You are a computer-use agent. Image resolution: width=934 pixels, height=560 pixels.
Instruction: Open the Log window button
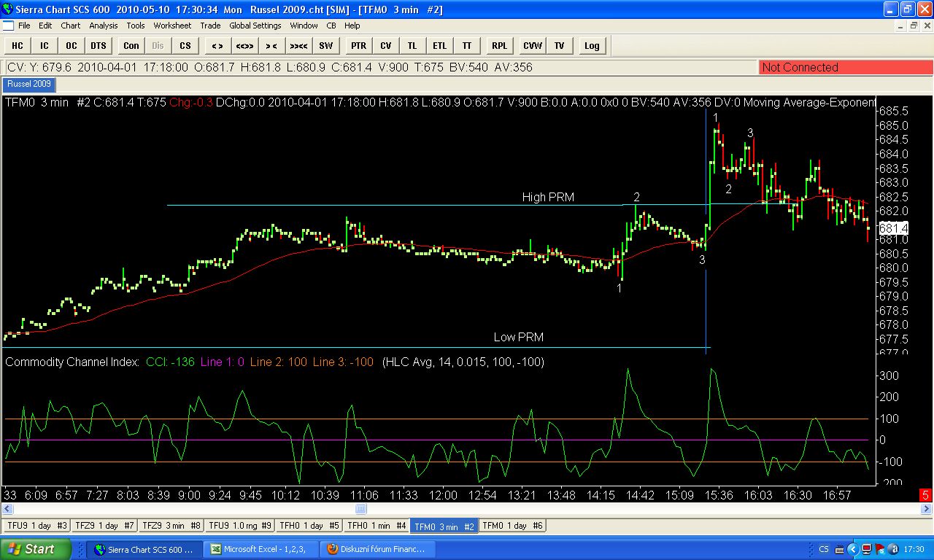point(592,45)
